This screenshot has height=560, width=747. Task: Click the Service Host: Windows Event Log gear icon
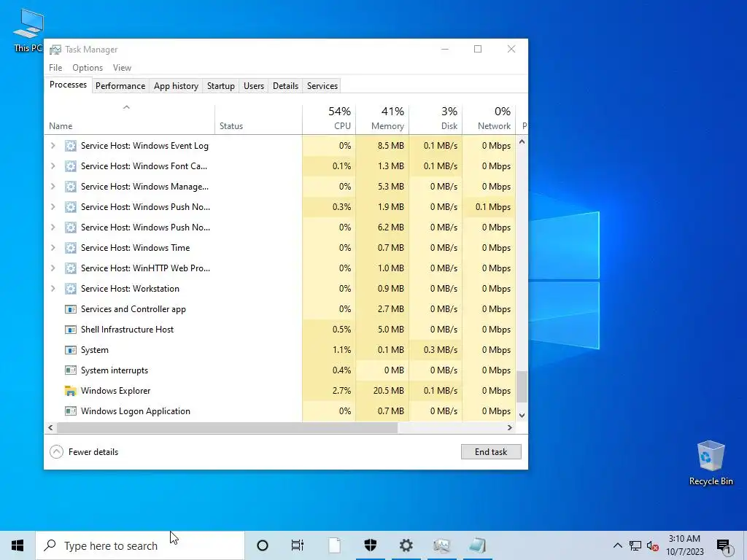click(71, 146)
